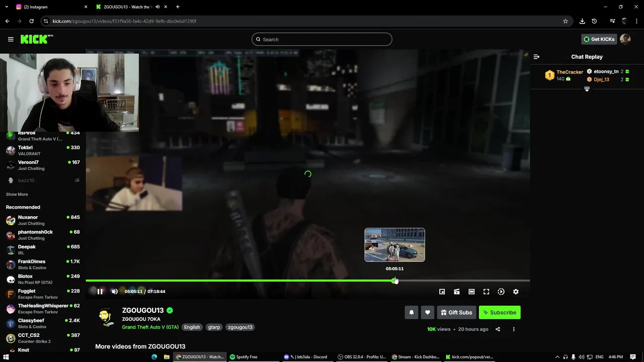The image size is (644, 362).
Task: Open browser downloads
Action: [582, 21]
